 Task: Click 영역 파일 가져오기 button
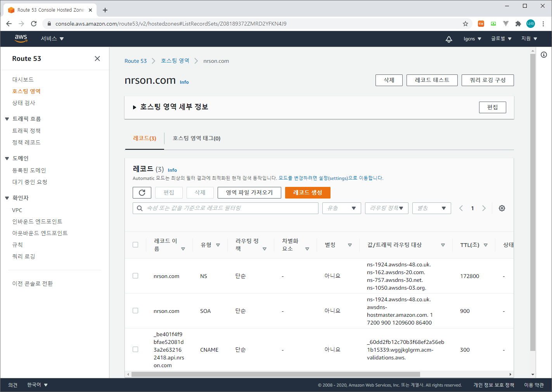point(249,193)
